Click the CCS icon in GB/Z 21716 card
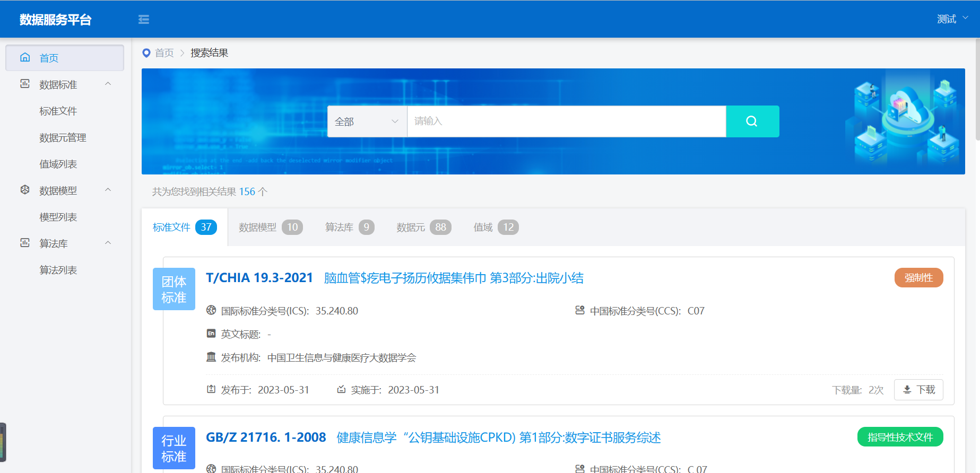 pos(580,469)
